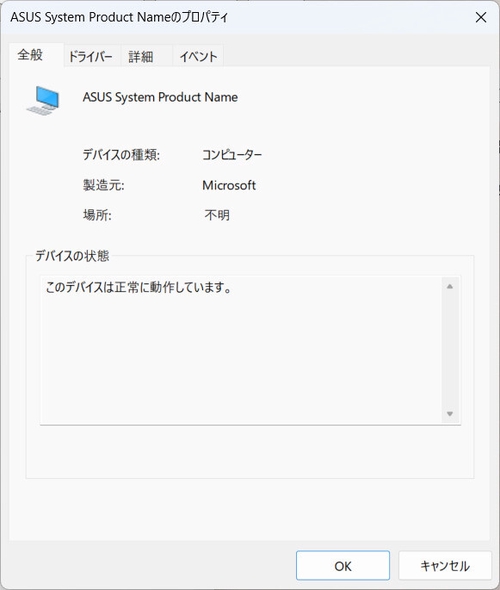Open the イベント tab
The image size is (500, 590).
(x=199, y=57)
